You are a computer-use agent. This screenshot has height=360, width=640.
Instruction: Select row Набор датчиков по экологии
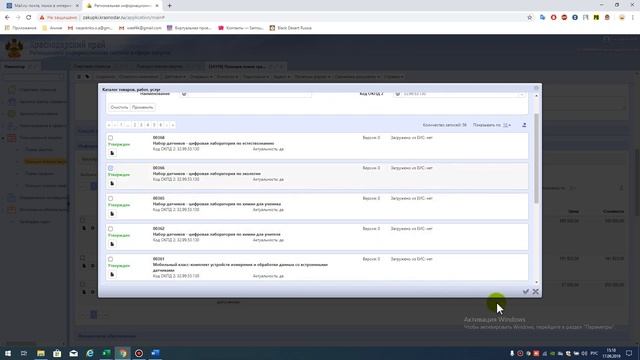coord(317,176)
